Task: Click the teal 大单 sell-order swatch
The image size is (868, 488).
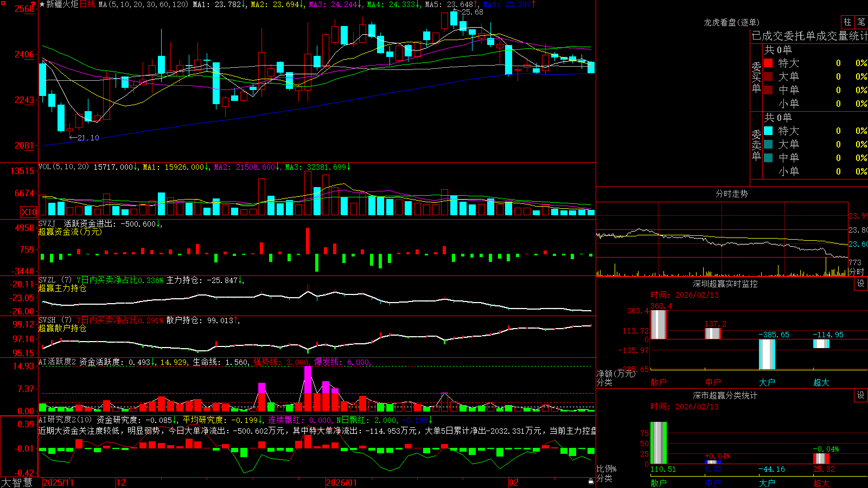Action: (768, 144)
